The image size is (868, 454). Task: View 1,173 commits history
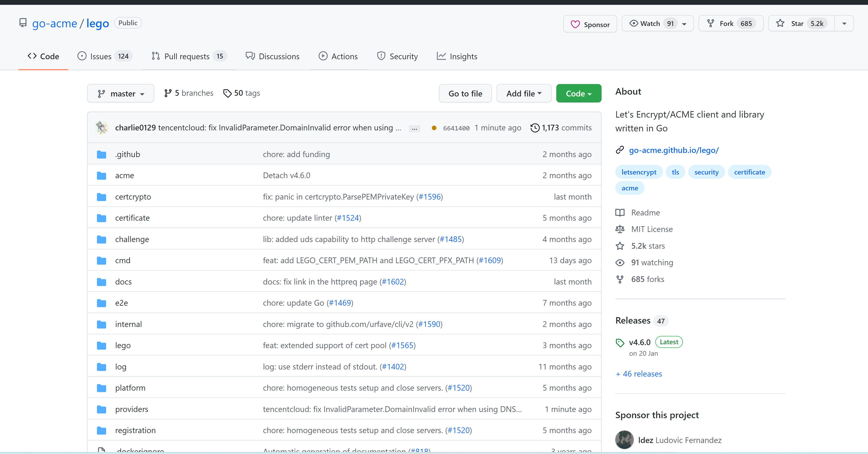[561, 128]
